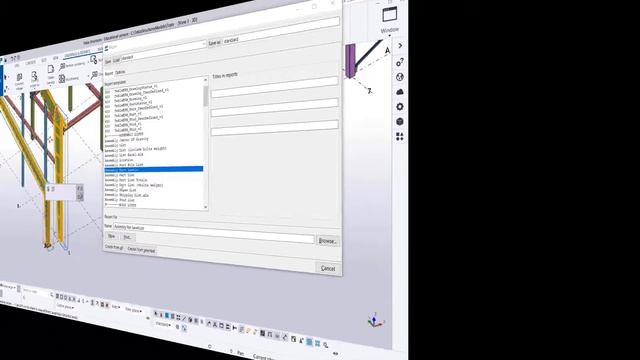Click the first Titles in reports field
640x360 pixels.
(x=274, y=87)
